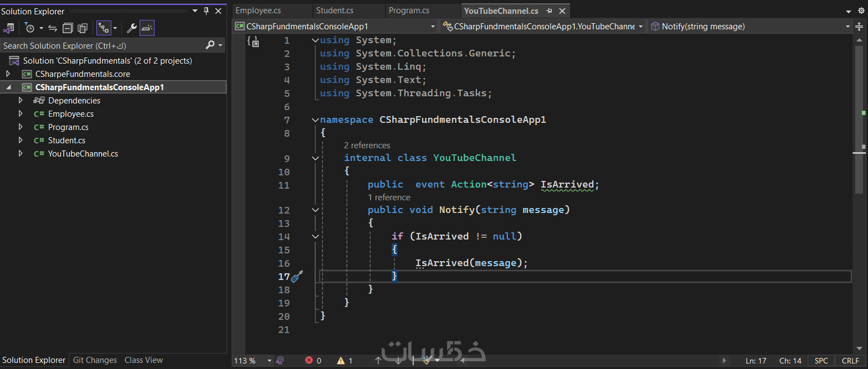This screenshot has width=868, height=369.
Task: Click the Pending Changes Filter clock icon
Action: [x=30, y=28]
